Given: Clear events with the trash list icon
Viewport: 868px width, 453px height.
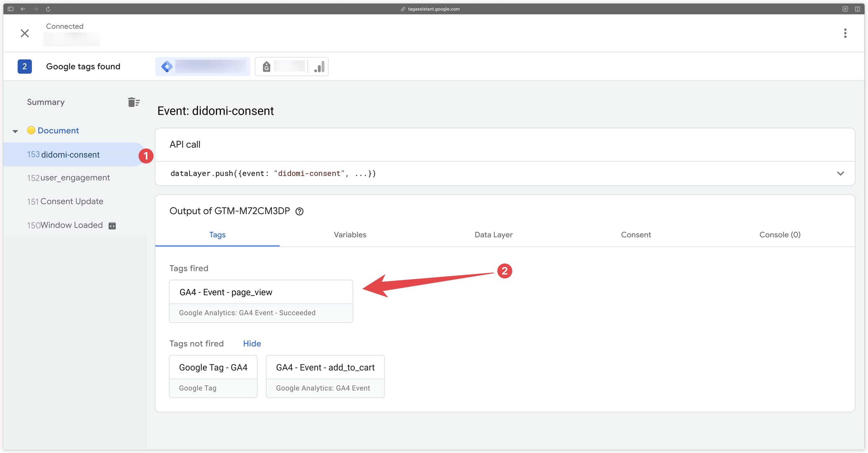Looking at the screenshot, I should 134,102.
